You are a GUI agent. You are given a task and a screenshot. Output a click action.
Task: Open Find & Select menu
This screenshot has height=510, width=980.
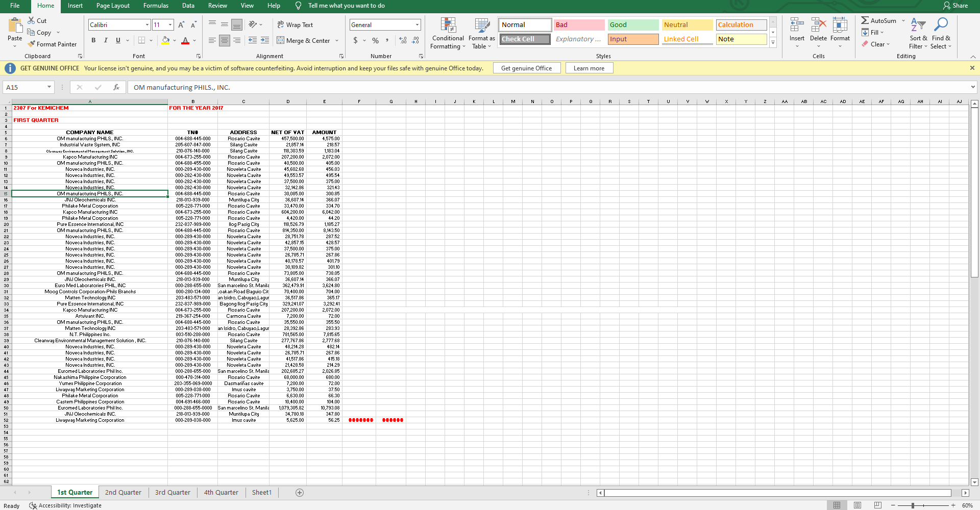[941, 34]
